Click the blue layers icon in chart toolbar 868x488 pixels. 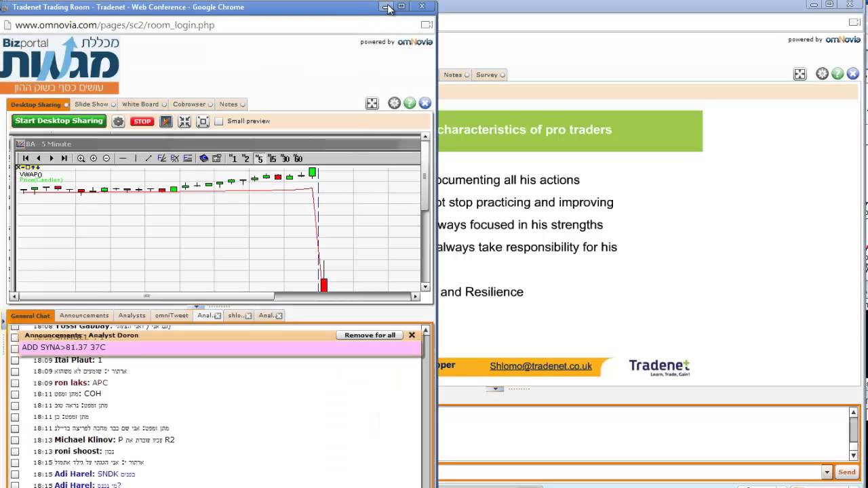(x=203, y=159)
